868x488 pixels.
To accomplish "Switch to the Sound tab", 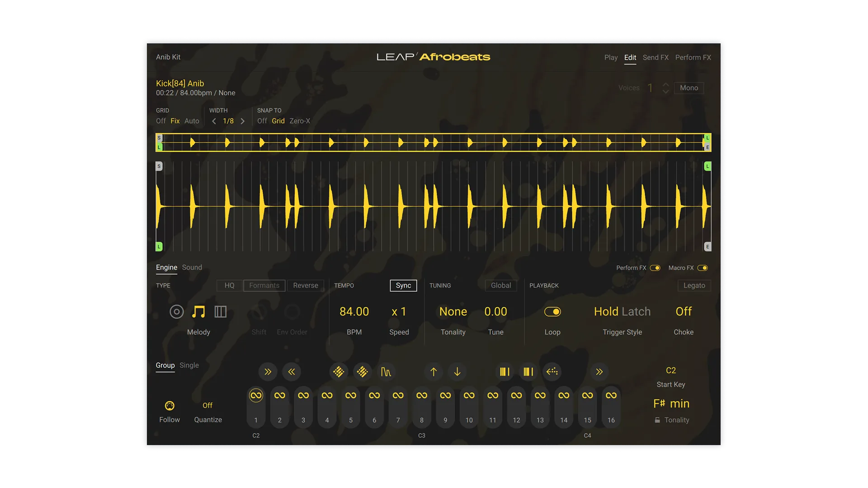I will coord(192,267).
